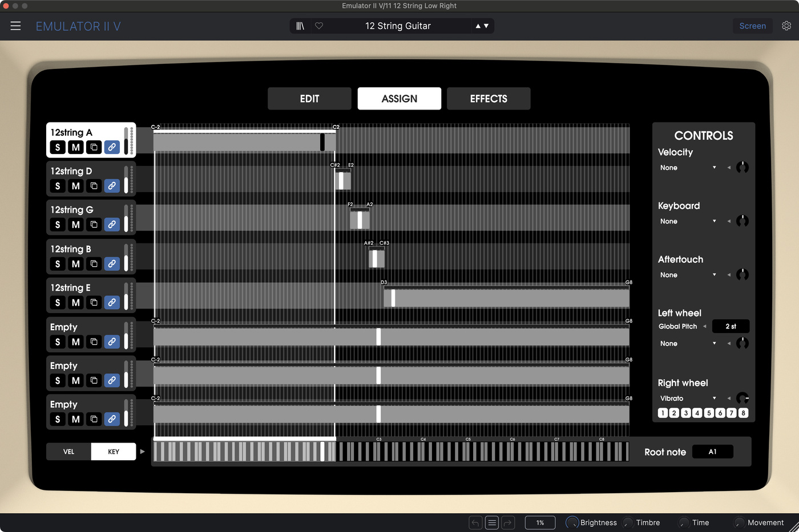Open the Right wheel Vibrato dropdown
The width and height of the screenshot is (799, 532).
(x=688, y=398)
